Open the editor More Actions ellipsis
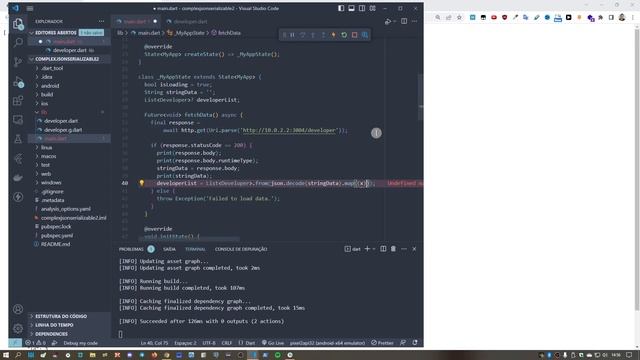 pyautogui.click(x=414, y=21)
